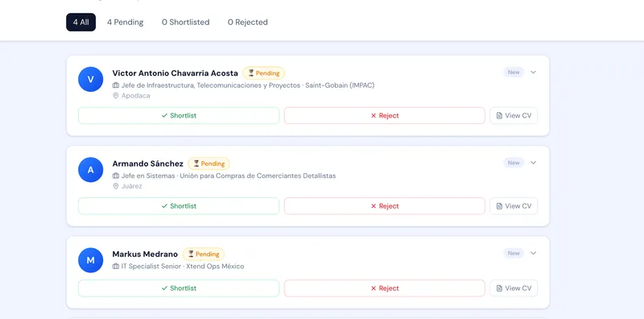Click New tag on Armando Sánchez's card

tap(514, 163)
